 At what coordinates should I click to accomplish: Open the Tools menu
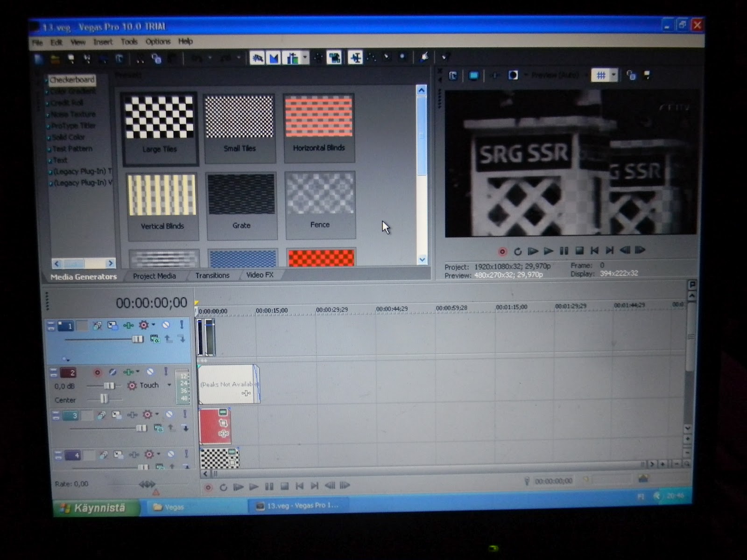pos(129,42)
